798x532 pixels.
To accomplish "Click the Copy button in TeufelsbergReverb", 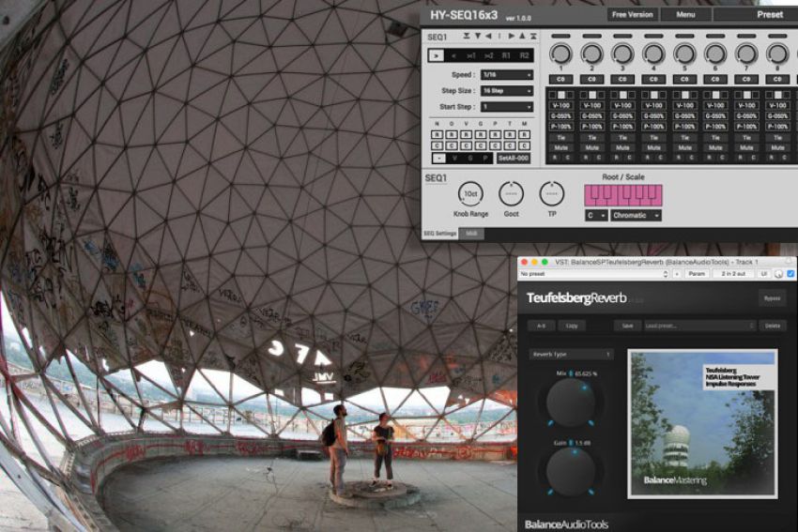I will 572,326.
